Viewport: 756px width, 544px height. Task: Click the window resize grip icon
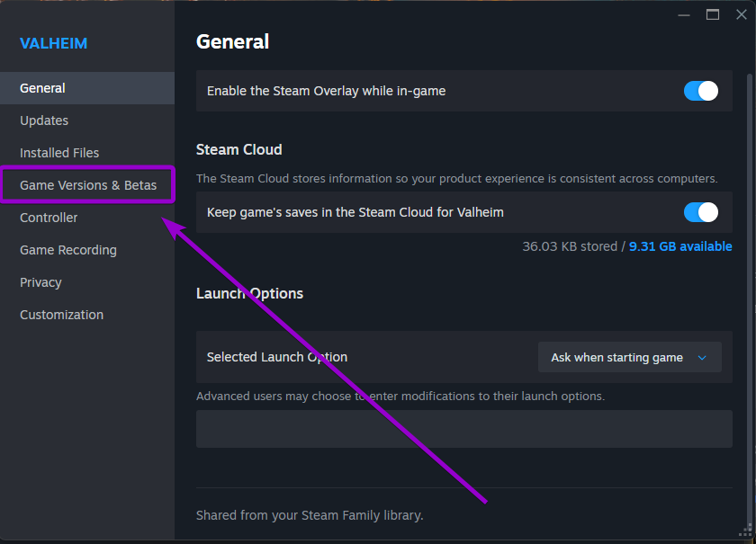[x=745, y=530]
